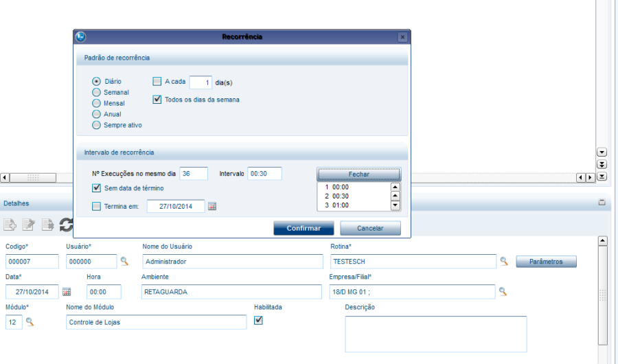This screenshot has width=618, height=364.
Task: Select the row '2 00:30' in times list
Action: 354,196
